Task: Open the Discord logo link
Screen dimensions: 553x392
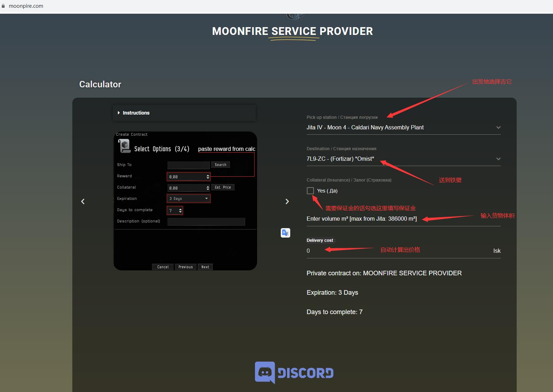Action: pos(294,373)
